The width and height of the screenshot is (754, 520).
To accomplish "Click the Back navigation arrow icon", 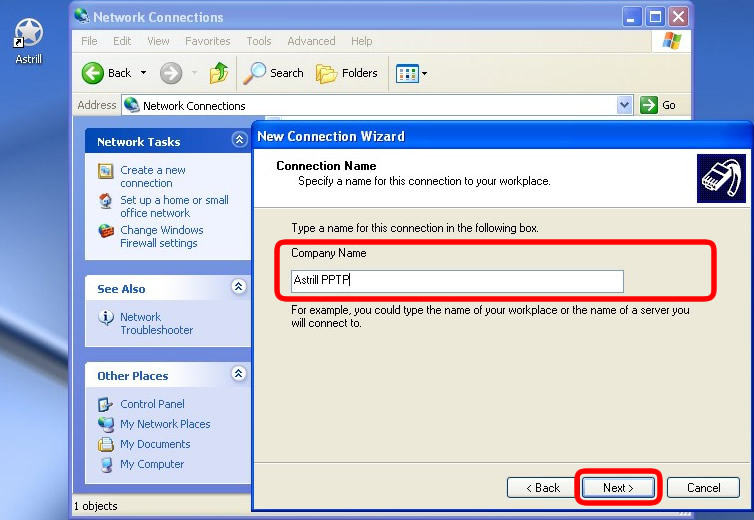I will click(93, 73).
